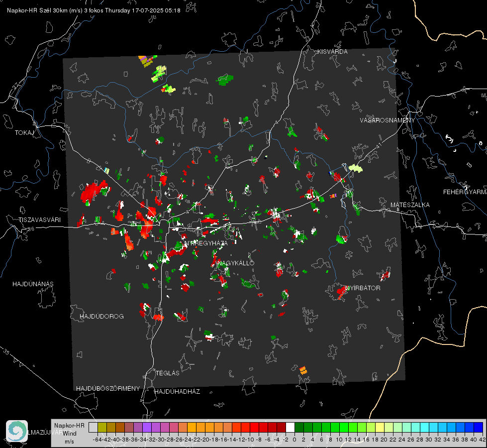Select the olive swatch after -64
Image resolution: width=487 pixels, height=448 pixels.
click(102, 427)
